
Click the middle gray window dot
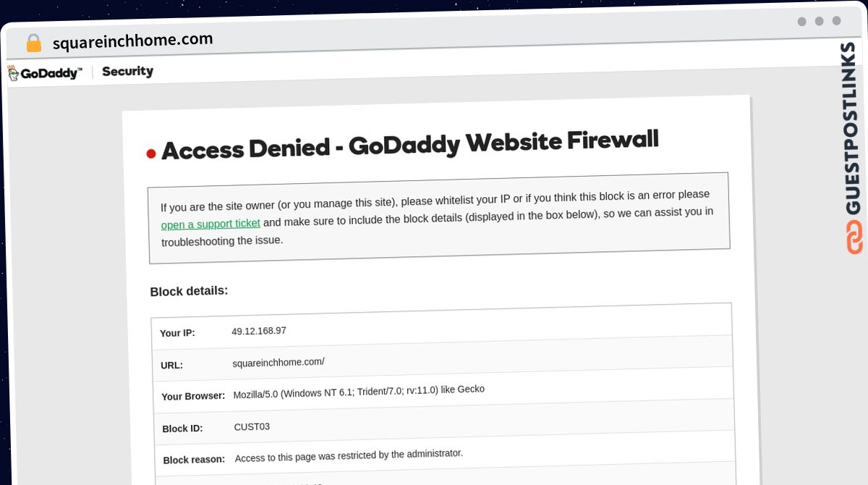819,21
